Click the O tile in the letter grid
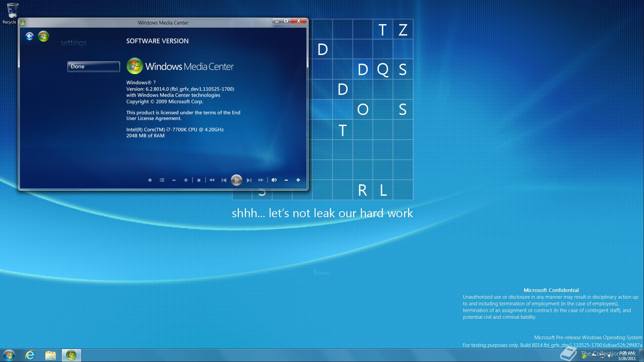This screenshot has height=362, width=644. (x=363, y=109)
